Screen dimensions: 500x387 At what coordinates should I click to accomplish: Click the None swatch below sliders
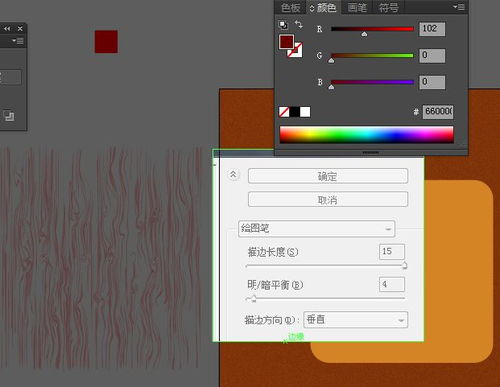[284, 112]
